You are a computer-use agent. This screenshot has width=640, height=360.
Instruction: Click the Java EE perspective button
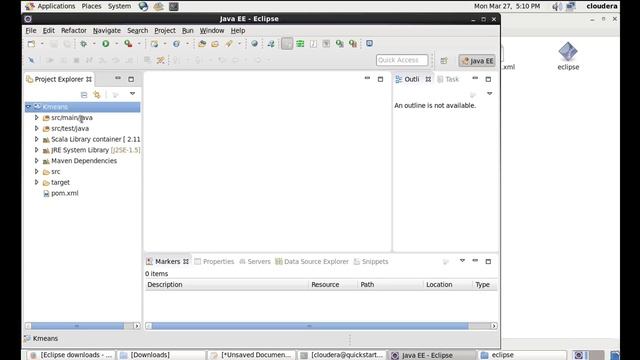[477, 61]
